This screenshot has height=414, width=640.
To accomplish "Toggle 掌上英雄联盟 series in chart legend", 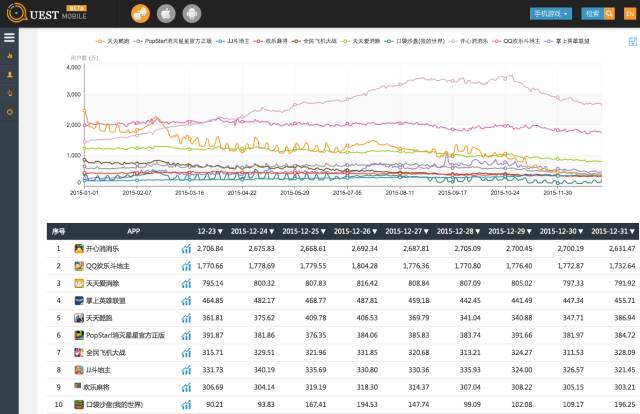I will (567, 41).
